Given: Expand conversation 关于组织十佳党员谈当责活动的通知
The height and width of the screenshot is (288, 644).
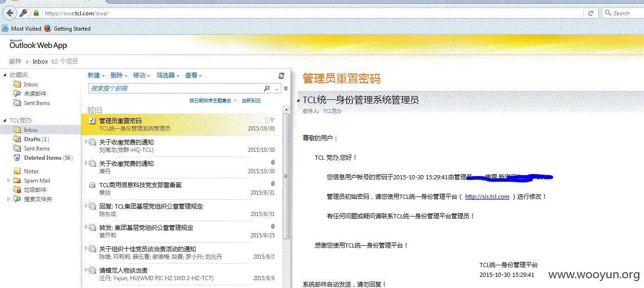Looking at the screenshot, I should pyautogui.click(x=86, y=249).
